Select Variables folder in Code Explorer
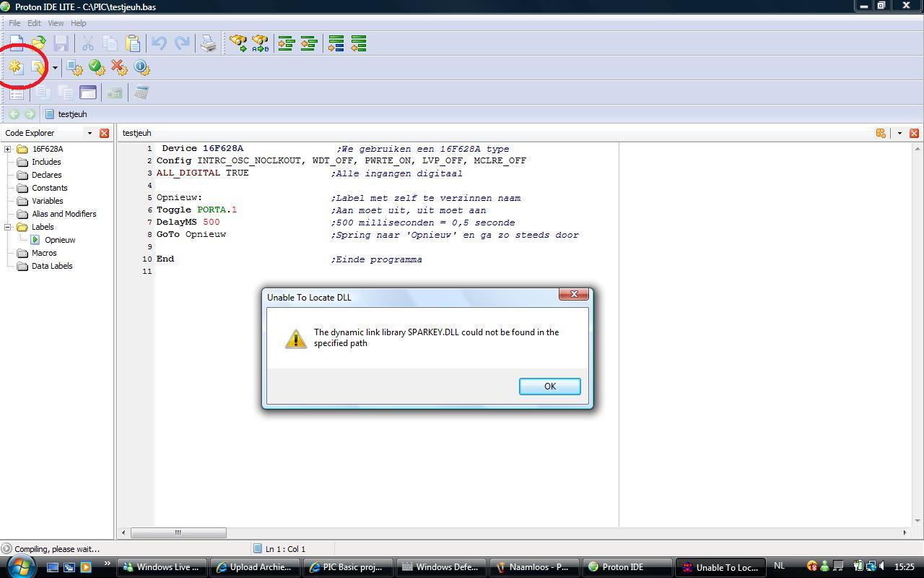The height and width of the screenshot is (578, 924). (x=47, y=201)
